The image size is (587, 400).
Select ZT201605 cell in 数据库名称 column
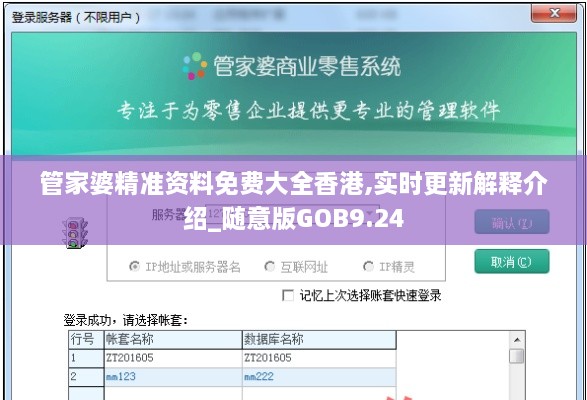[x=319, y=358]
